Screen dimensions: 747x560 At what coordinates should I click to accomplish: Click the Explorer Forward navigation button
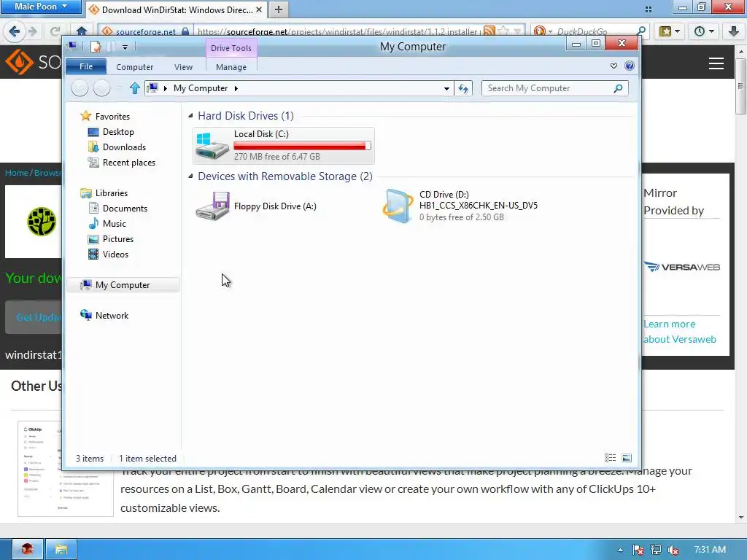[101, 88]
